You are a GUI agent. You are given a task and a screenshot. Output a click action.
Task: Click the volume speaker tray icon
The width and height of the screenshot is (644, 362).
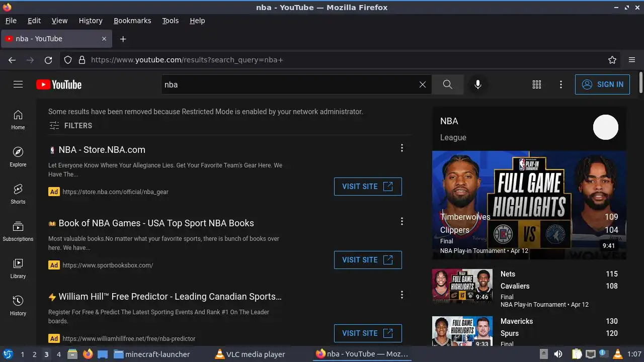558,354
